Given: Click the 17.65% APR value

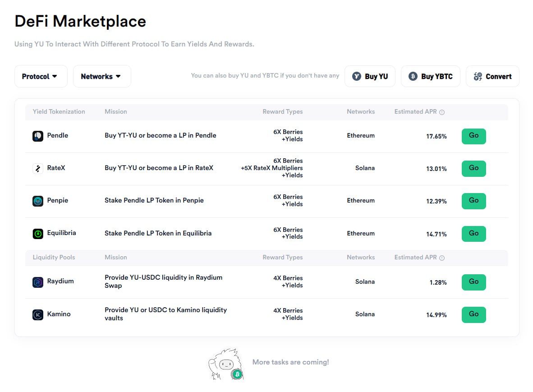Looking at the screenshot, I should point(437,136).
